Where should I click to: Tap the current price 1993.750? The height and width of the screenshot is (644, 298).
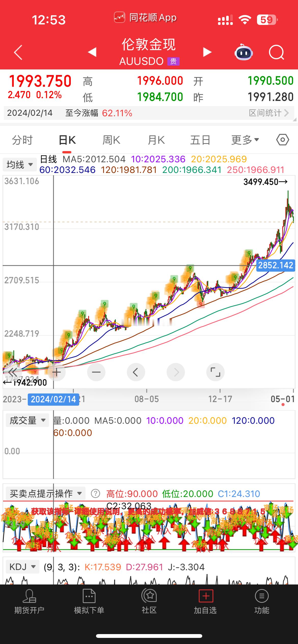pos(40,81)
